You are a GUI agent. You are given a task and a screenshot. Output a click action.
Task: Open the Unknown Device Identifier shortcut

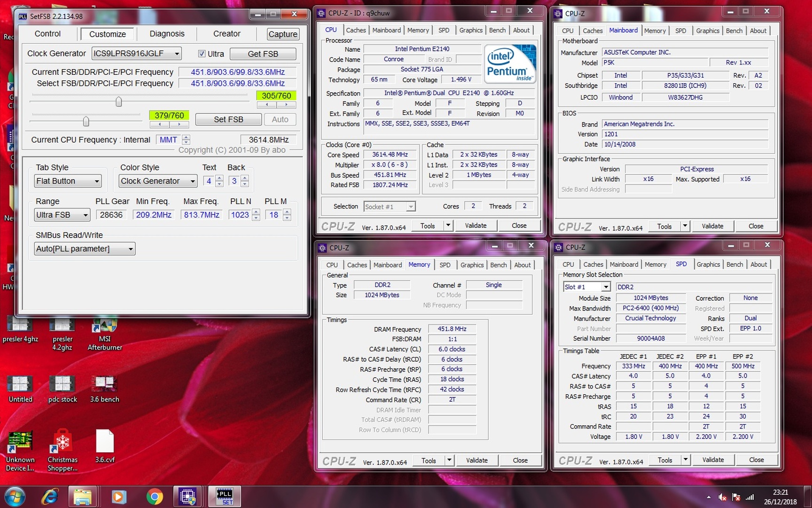20,451
